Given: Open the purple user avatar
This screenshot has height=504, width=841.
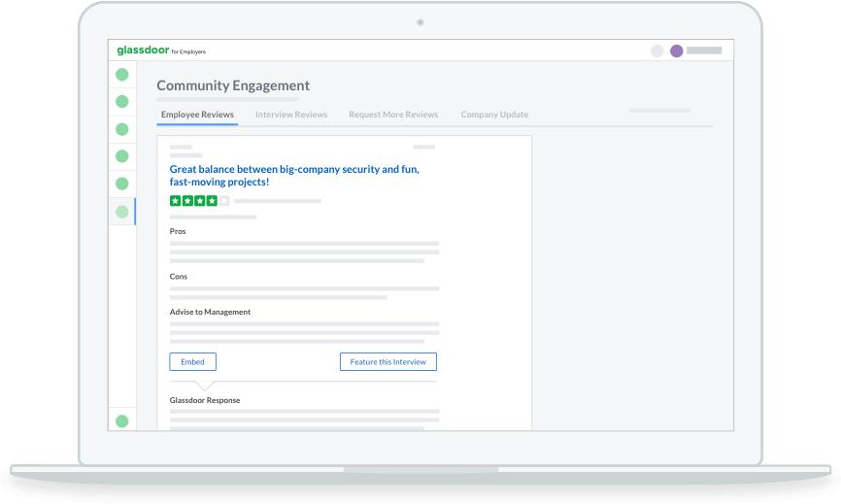Looking at the screenshot, I should coord(676,50).
